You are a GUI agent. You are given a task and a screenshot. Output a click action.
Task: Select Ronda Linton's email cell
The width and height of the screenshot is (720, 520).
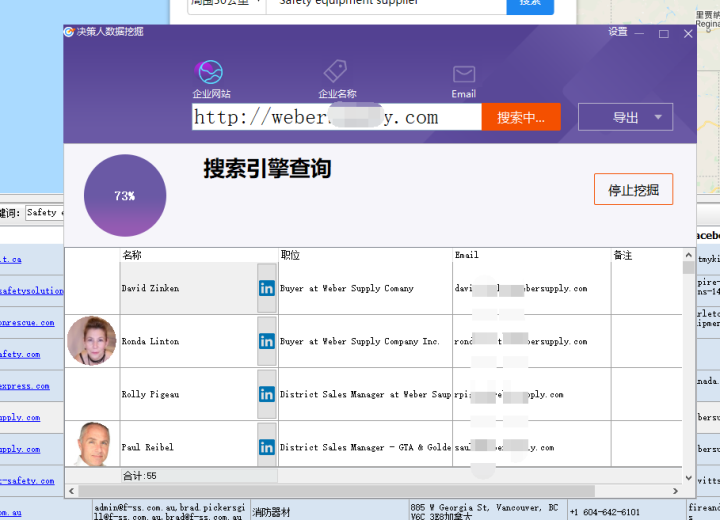[x=532, y=341]
